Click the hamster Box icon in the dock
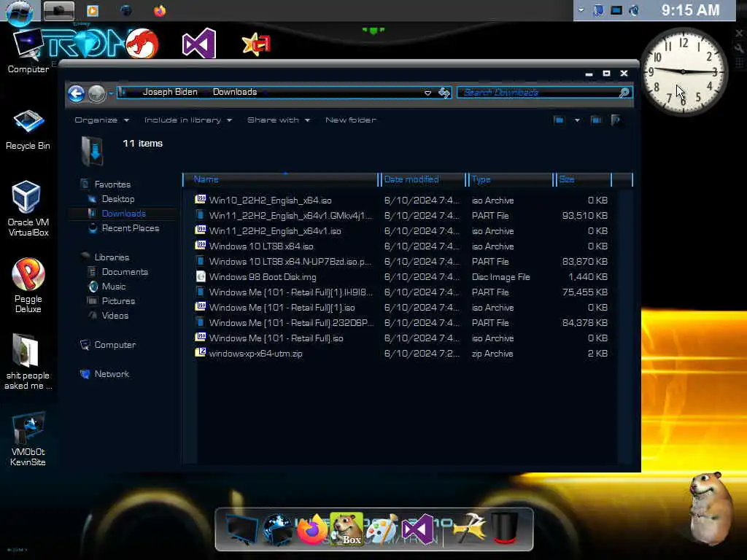 coord(347,529)
